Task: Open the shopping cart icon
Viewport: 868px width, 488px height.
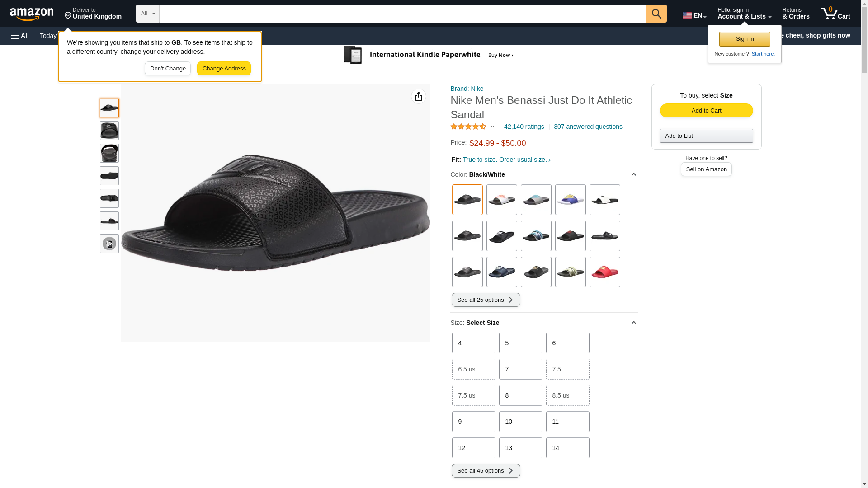Action: (835, 14)
